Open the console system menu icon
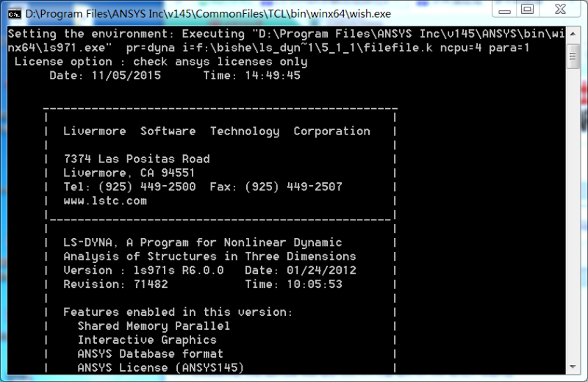 pos(14,14)
